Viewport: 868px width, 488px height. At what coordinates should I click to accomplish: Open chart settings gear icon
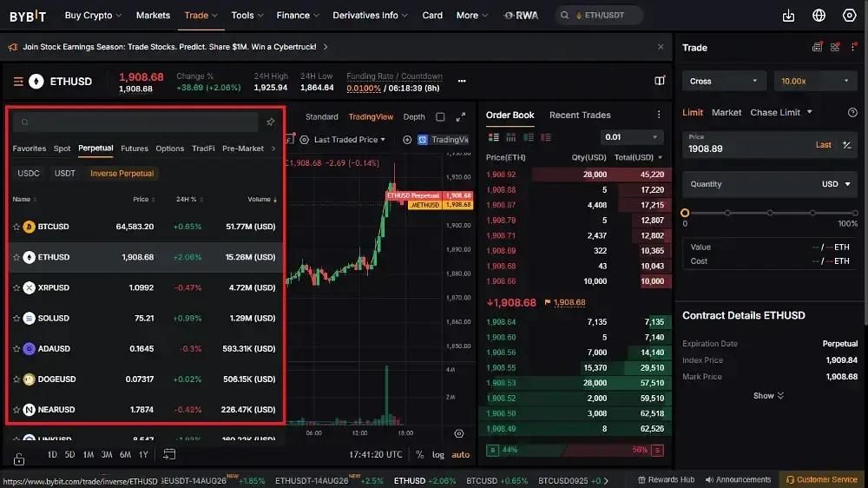[459, 433]
